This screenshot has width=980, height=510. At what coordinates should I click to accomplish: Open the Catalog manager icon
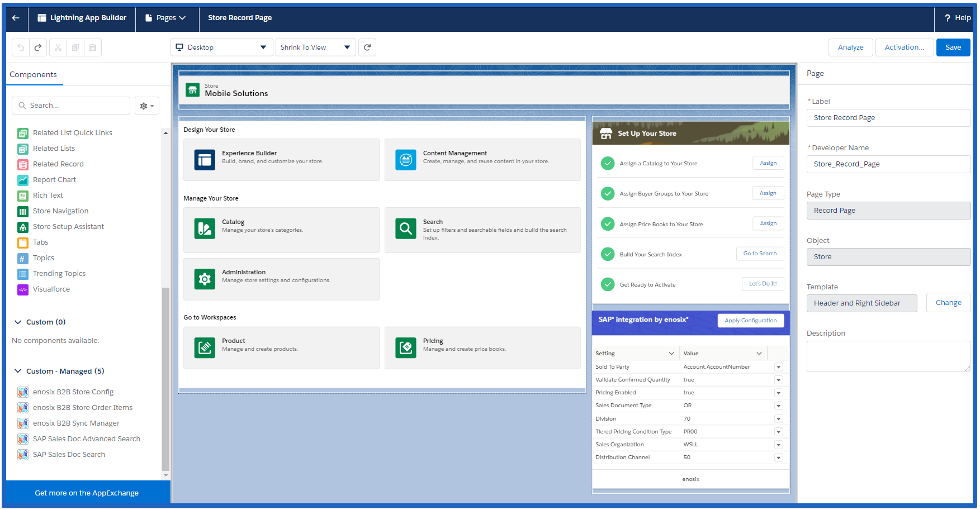click(x=204, y=228)
